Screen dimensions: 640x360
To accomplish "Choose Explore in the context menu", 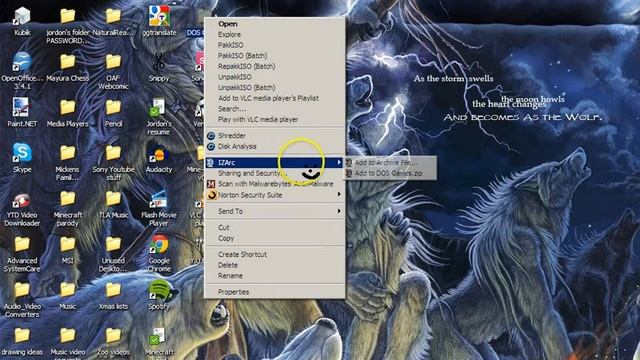I will point(274,34).
